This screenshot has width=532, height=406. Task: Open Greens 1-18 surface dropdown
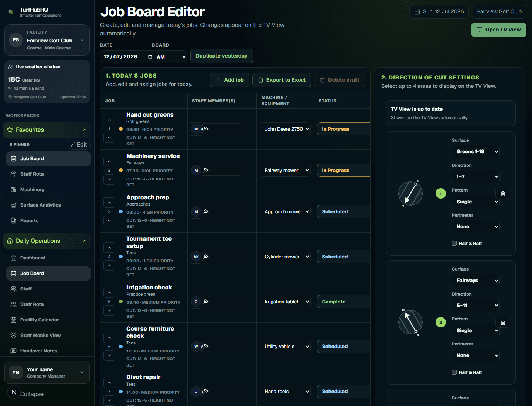pyautogui.click(x=475, y=152)
